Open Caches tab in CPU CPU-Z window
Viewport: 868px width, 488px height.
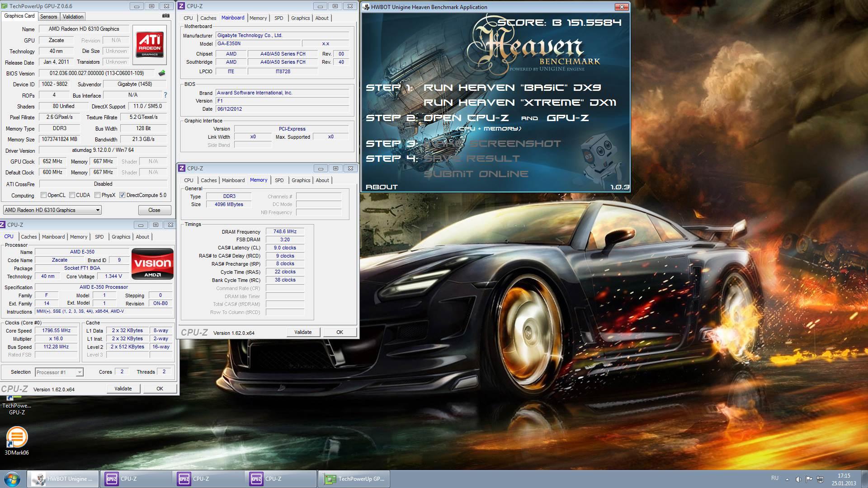[28, 237]
